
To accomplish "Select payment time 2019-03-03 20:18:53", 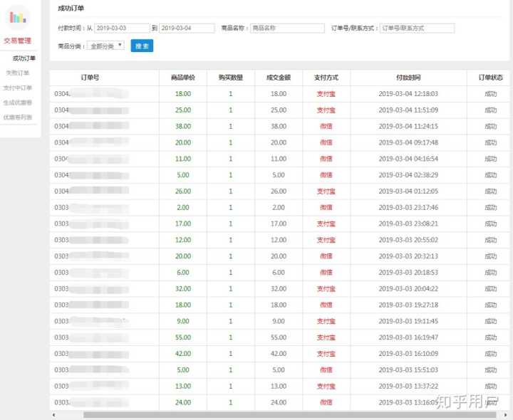I will point(408,272).
